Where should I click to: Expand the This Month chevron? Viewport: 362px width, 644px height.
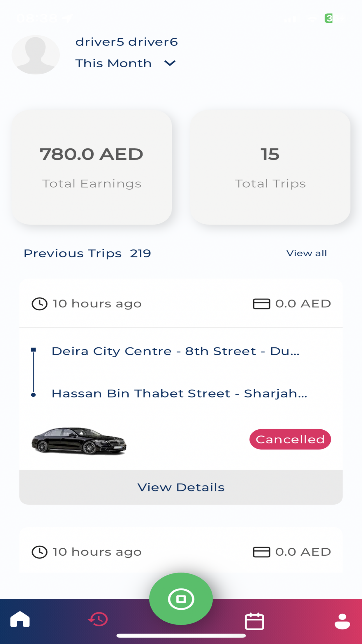click(x=170, y=63)
